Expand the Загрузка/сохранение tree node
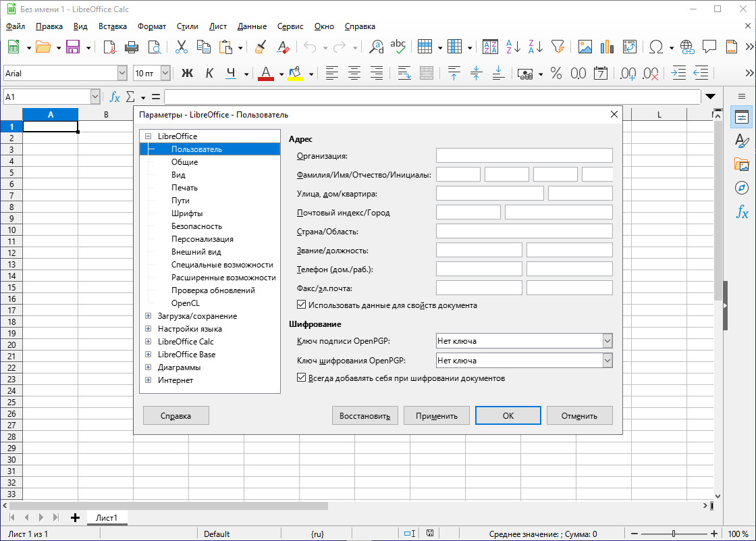This screenshot has height=541, width=756. [148, 316]
